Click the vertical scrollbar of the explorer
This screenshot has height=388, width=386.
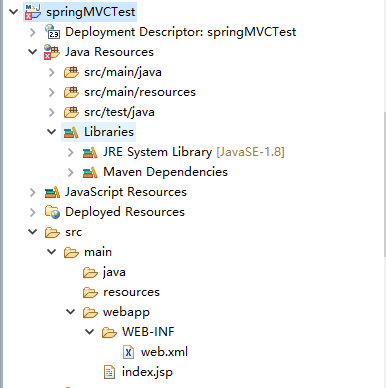[x=384, y=184]
